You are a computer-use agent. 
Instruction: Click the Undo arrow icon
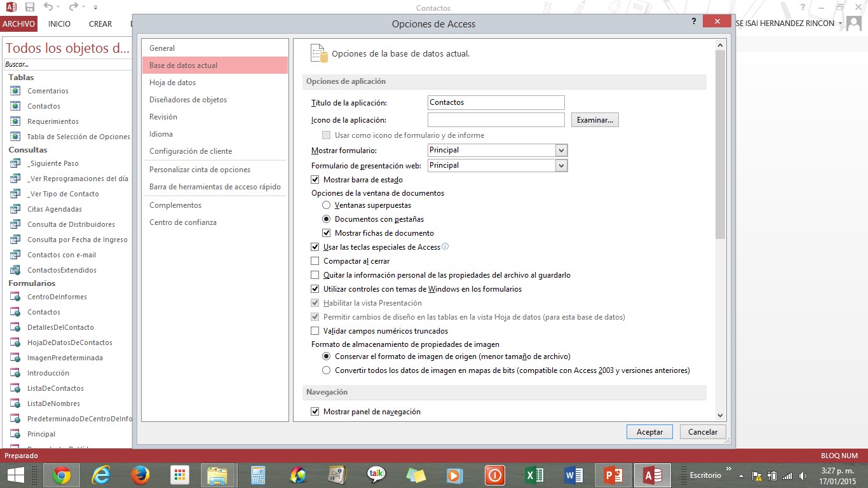click(x=48, y=8)
